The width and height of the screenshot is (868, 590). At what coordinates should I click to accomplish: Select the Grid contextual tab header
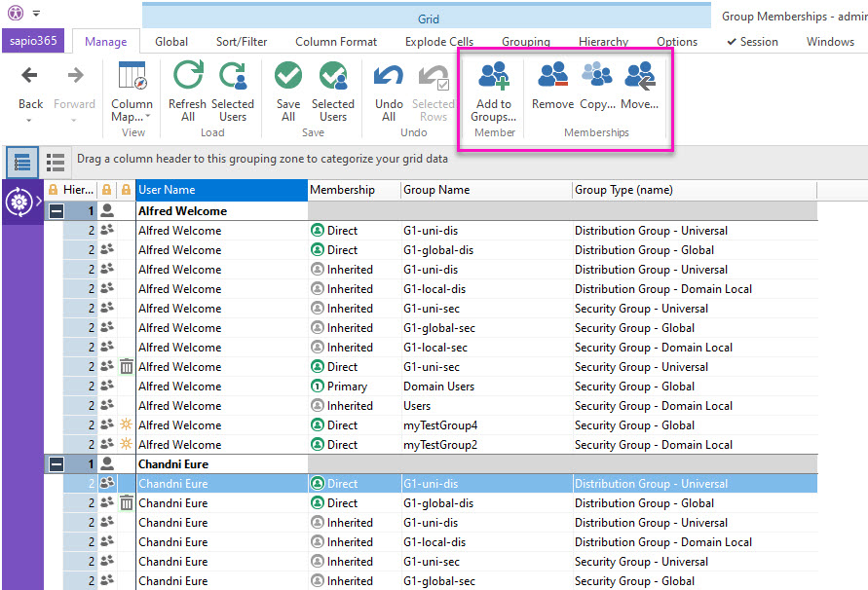tap(427, 17)
